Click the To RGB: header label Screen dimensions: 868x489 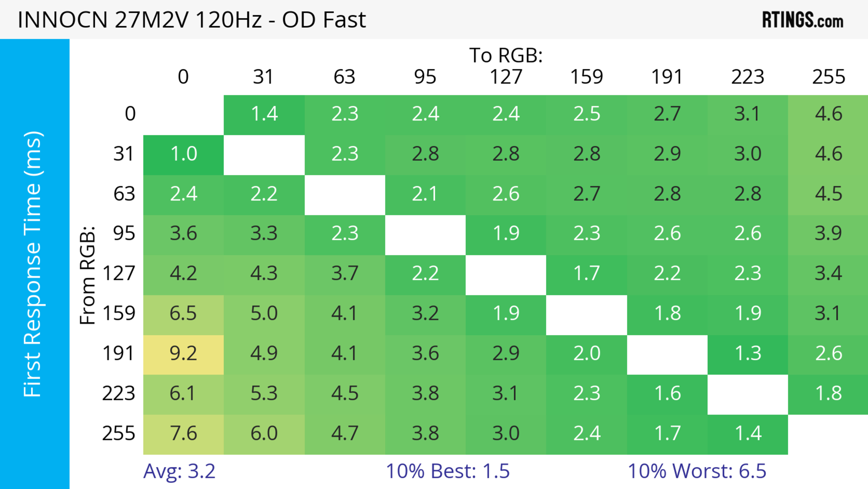(506, 55)
